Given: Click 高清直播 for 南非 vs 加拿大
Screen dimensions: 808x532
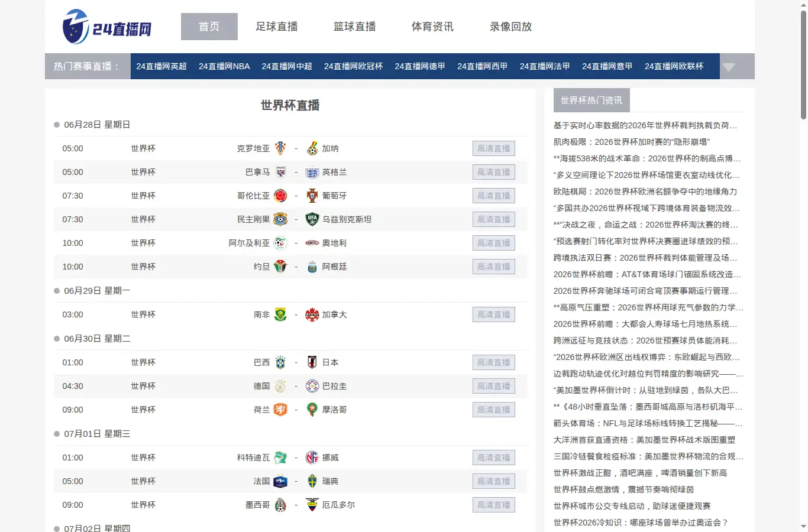Looking at the screenshot, I should click(494, 314).
